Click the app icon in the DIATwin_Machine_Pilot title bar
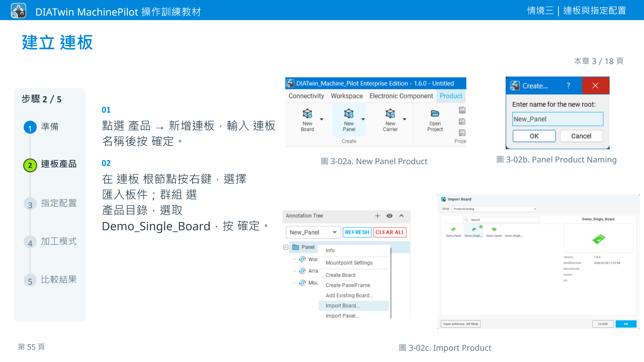 click(290, 83)
